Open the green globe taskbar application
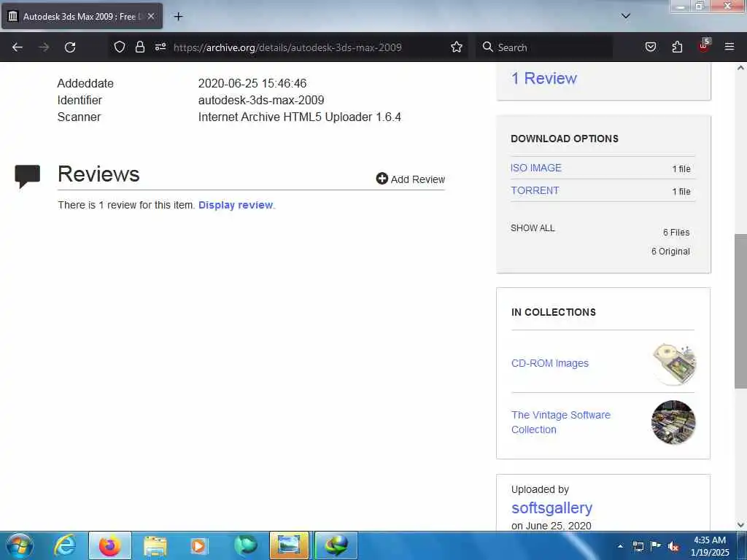 [245, 545]
